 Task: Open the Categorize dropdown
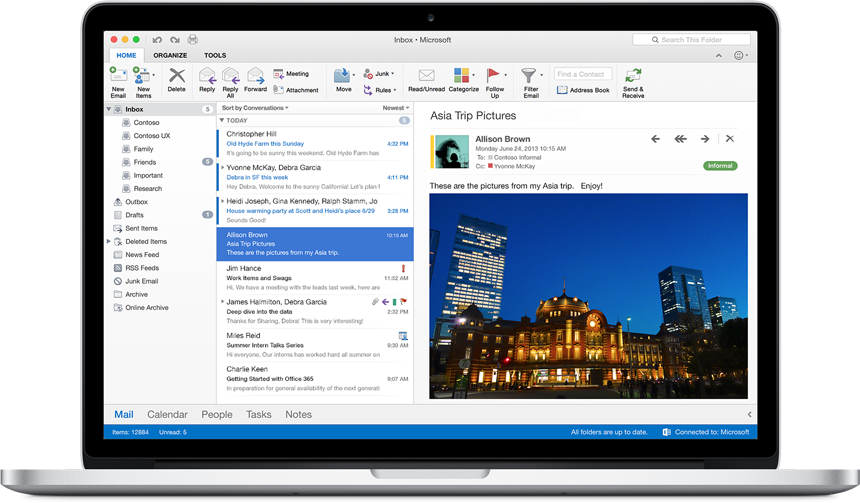coord(463,76)
